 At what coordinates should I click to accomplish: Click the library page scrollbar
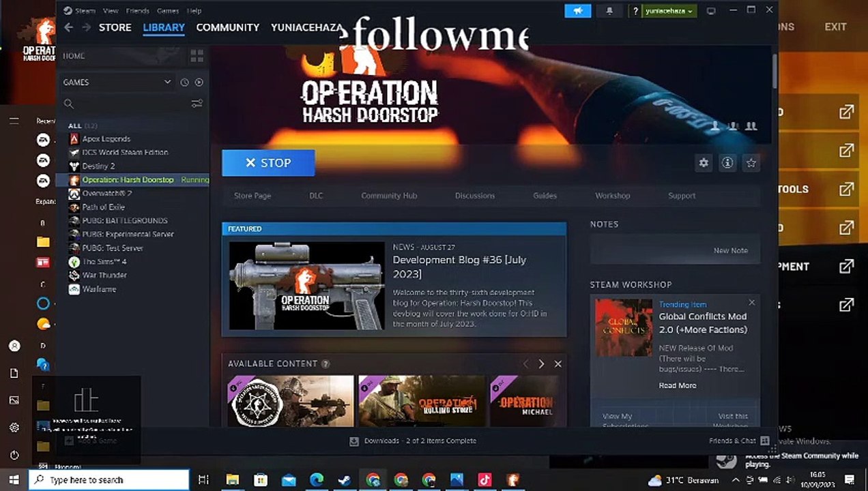(x=775, y=71)
